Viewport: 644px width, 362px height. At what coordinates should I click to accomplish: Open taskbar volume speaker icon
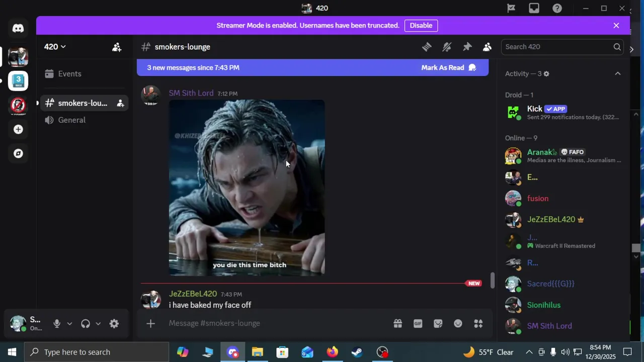(x=565, y=352)
